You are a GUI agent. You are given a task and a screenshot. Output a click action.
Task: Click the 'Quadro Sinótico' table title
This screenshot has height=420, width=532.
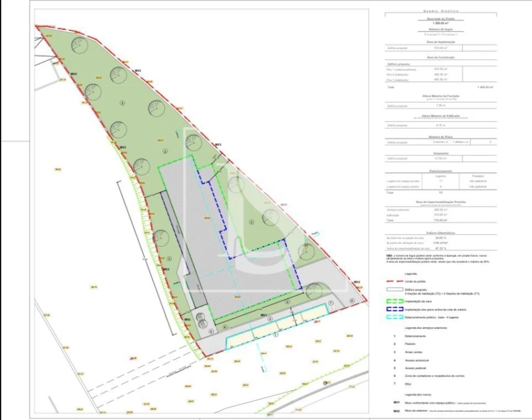tap(440, 11)
